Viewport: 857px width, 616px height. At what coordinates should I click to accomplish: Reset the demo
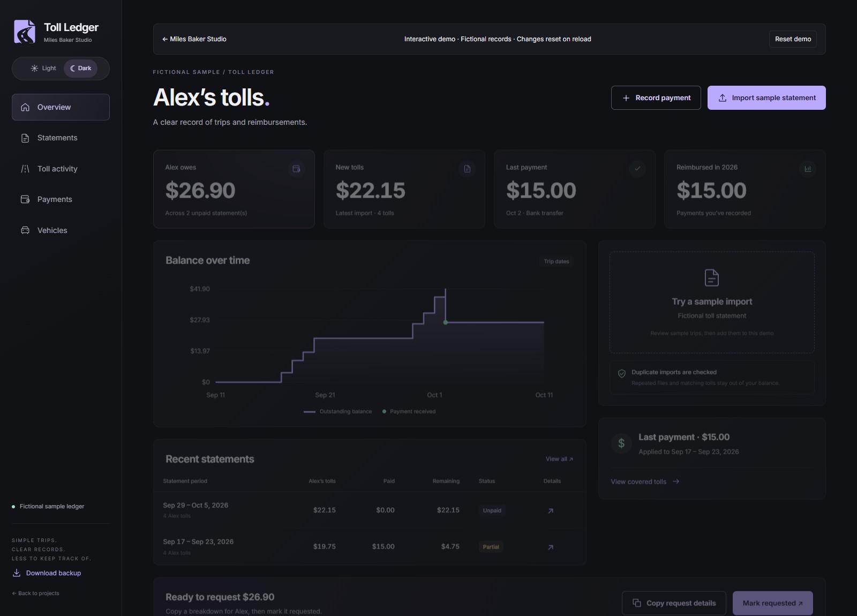click(x=793, y=39)
